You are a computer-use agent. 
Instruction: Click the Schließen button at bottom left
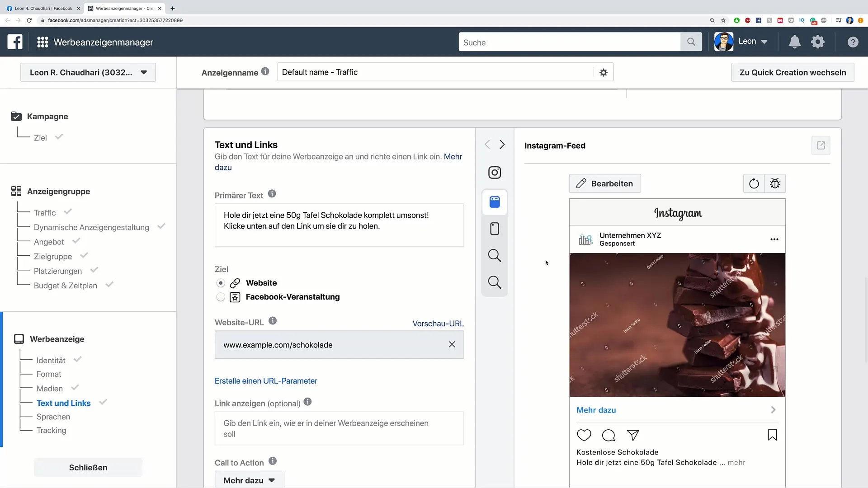pos(88,467)
